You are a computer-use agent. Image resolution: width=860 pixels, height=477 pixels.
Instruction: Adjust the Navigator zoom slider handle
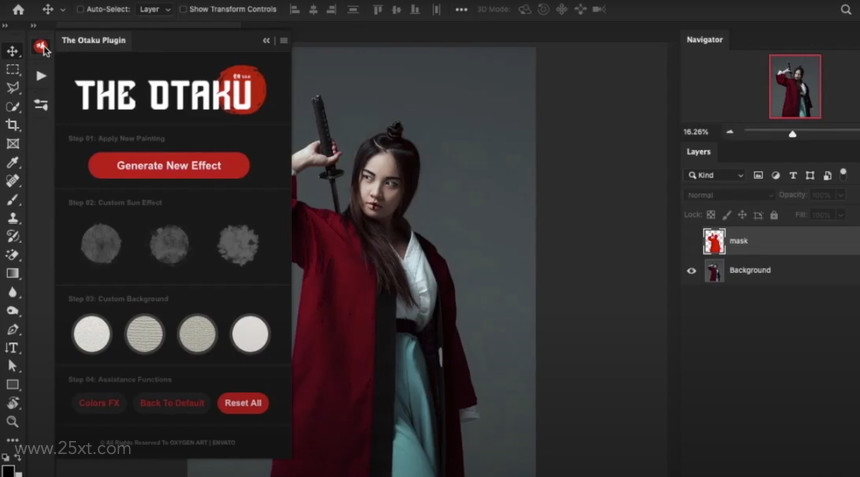coord(793,133)
